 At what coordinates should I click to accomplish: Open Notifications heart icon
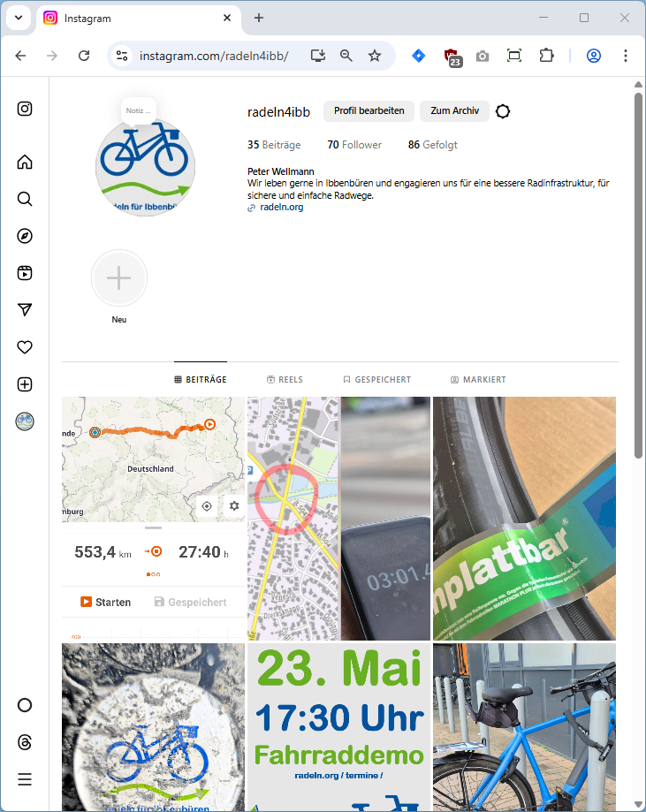tap(25, 347)
